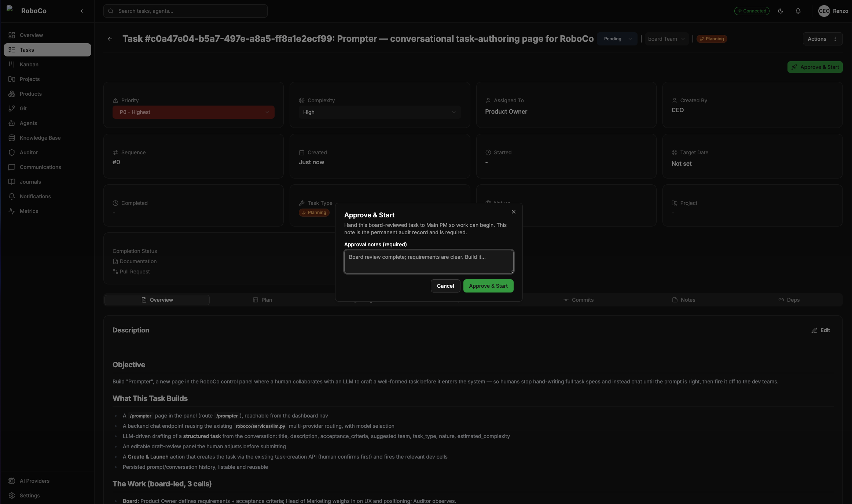This screenshot has height=504, width=852.
Task: Open Journals in the sidebar
Action: pyautogui.click(x=47, y=182)
